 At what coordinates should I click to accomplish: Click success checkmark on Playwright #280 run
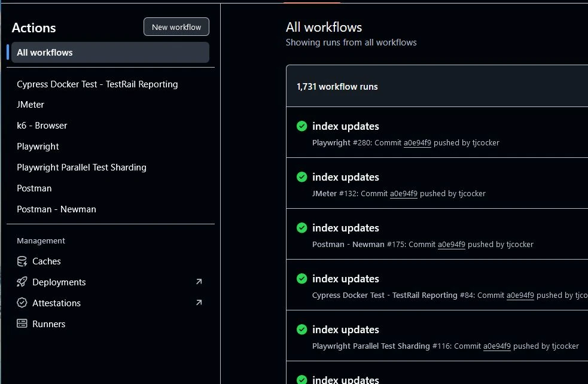[302, 126]
